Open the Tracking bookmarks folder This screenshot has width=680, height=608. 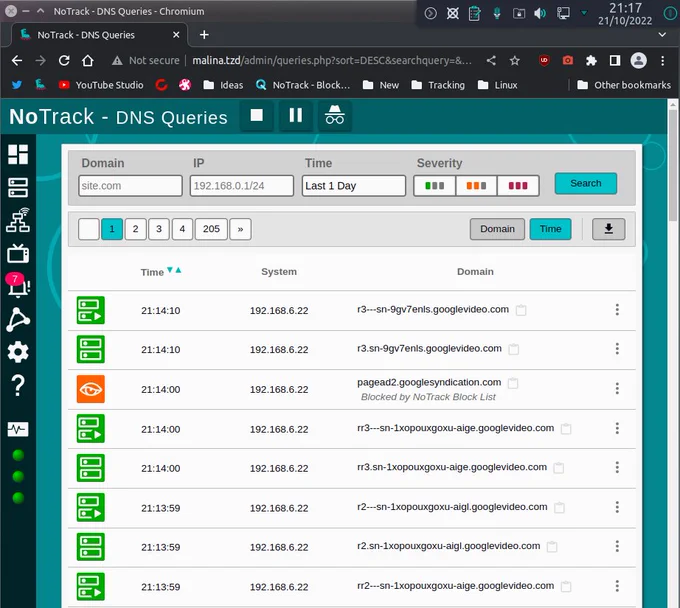point(438,85)
